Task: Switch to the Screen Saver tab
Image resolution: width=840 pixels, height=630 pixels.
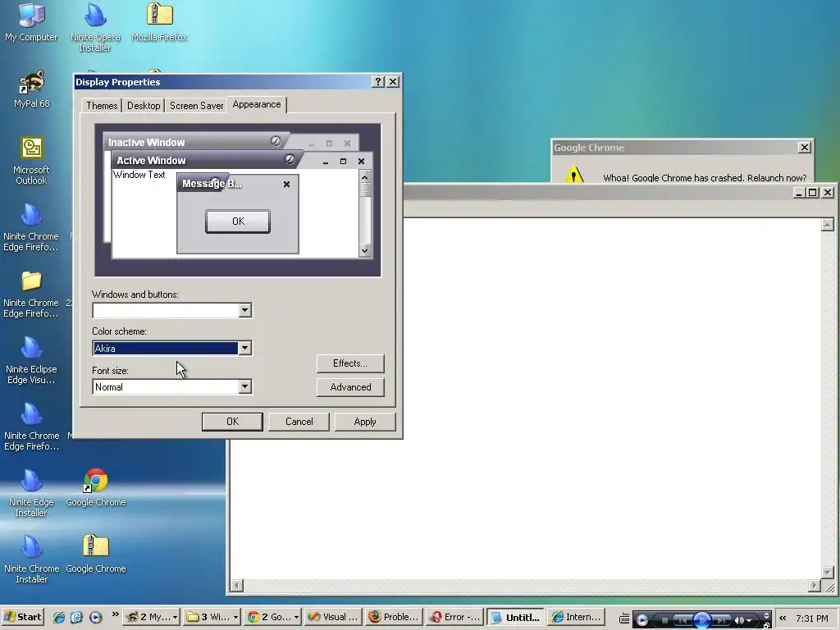Action: (197, 106)
